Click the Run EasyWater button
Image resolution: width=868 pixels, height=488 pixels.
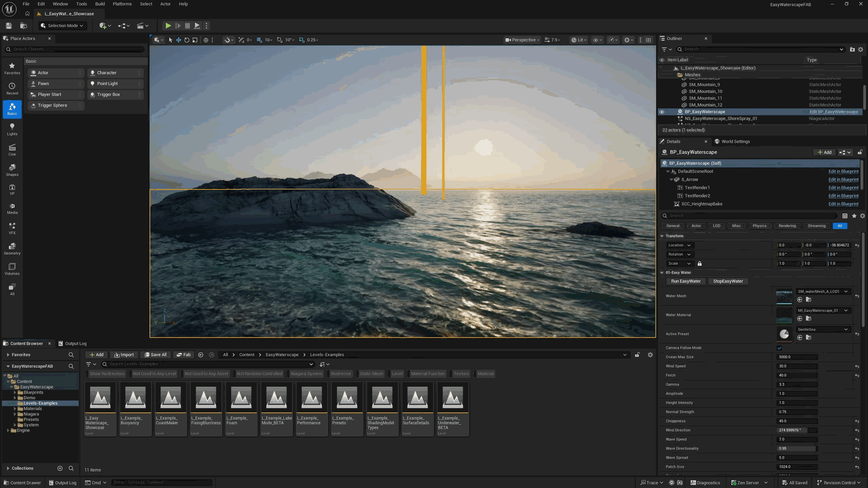pos(686,281)
